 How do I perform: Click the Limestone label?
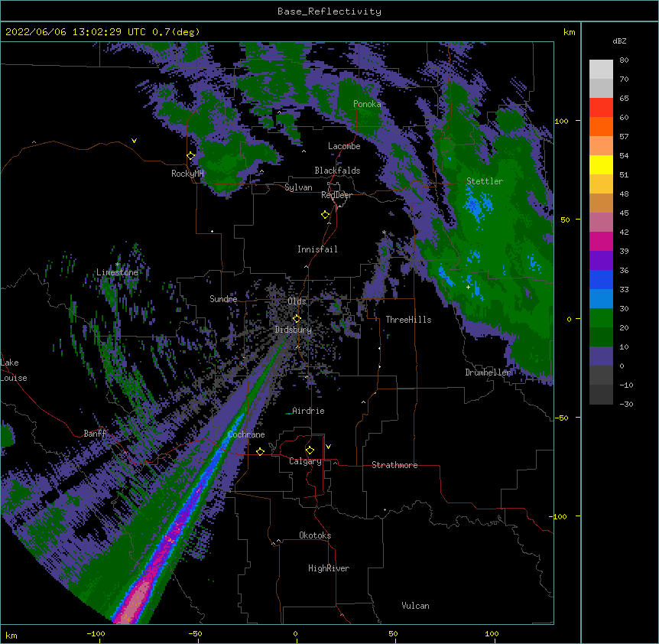(x=117, y=272)
